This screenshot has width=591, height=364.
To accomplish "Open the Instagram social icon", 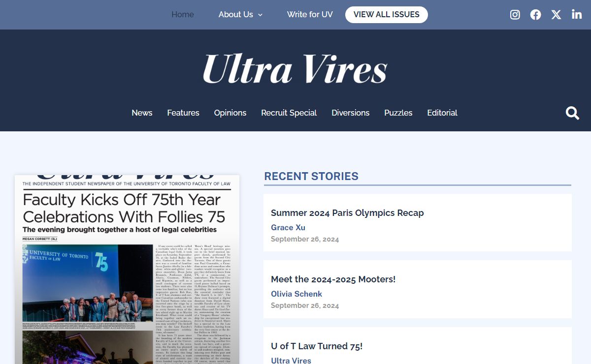I will tap(515, 15).
